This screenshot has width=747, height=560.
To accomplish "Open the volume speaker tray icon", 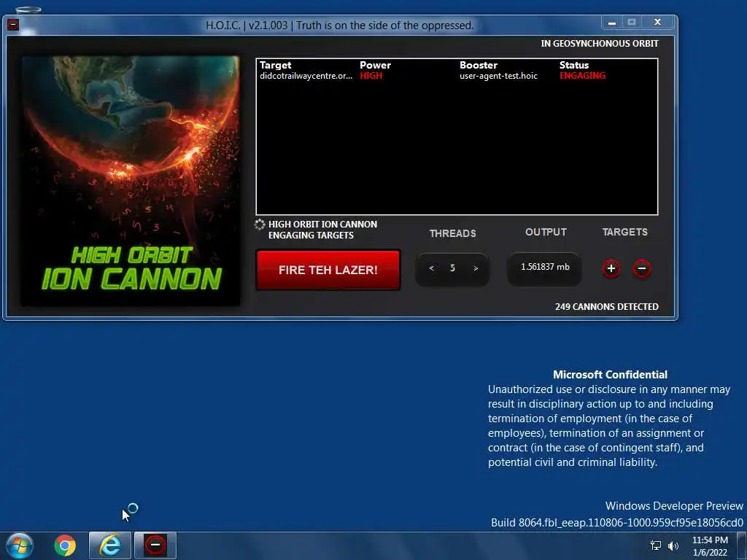I will [673, 545].
